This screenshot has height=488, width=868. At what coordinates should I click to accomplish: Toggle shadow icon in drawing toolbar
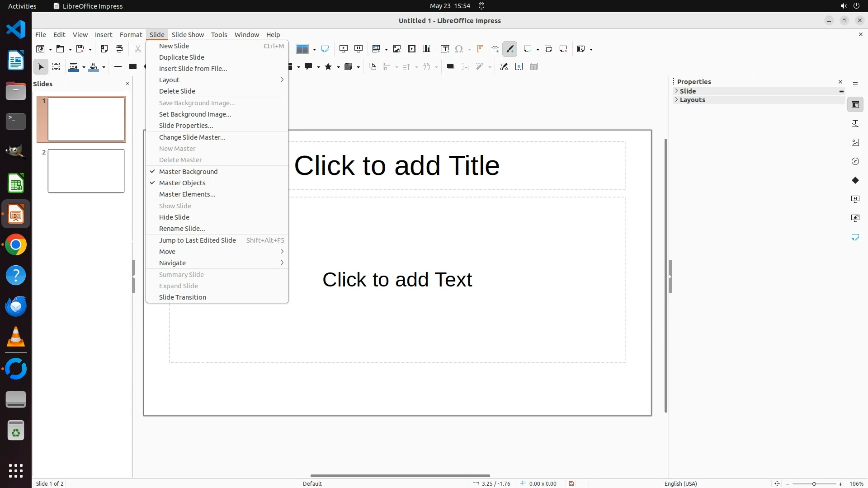(450, 66)
